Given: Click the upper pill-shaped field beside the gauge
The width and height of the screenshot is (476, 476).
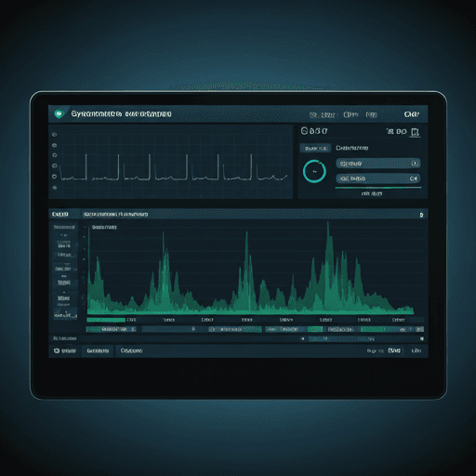Looking at the screenshot, I should click(378, 164).
